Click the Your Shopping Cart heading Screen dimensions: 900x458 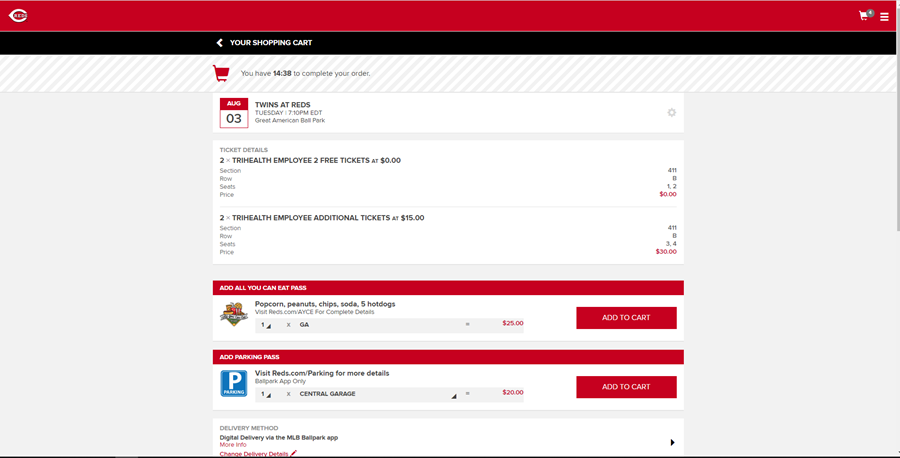pos(271,42)
